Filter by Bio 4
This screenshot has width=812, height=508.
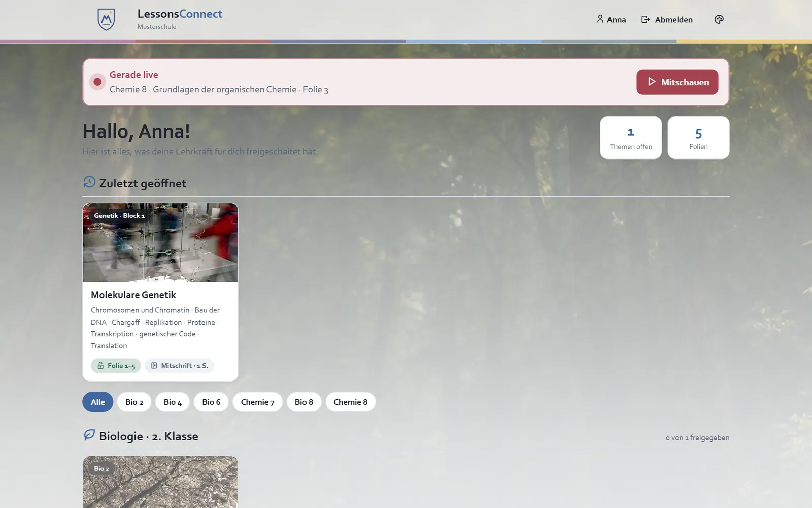click(173, 402)
